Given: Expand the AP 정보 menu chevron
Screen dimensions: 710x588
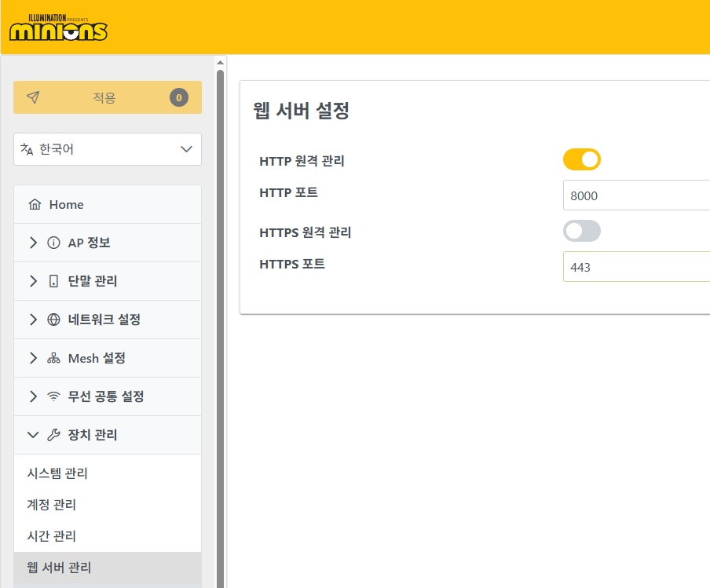Looking at the screenshot, I should (x=32, y=243).
